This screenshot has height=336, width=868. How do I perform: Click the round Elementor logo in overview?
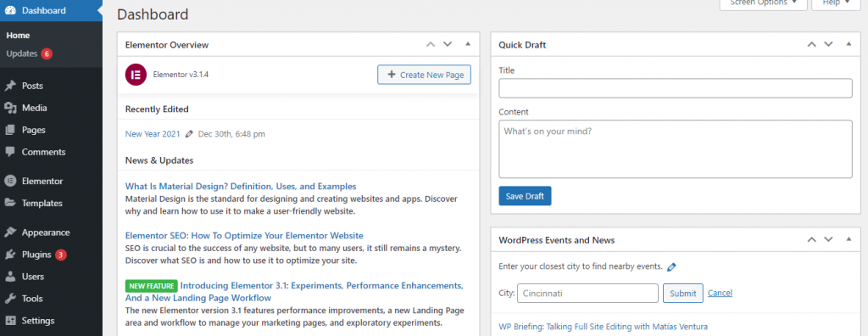136,75
